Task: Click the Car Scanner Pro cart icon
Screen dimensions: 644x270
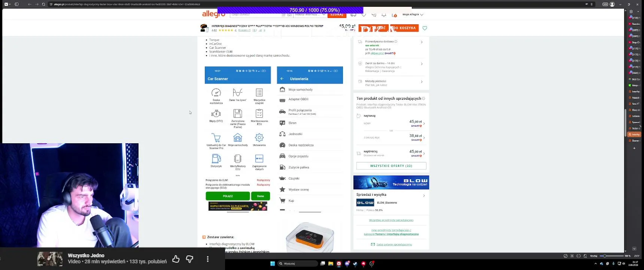Action: click(x=216, y=138)
